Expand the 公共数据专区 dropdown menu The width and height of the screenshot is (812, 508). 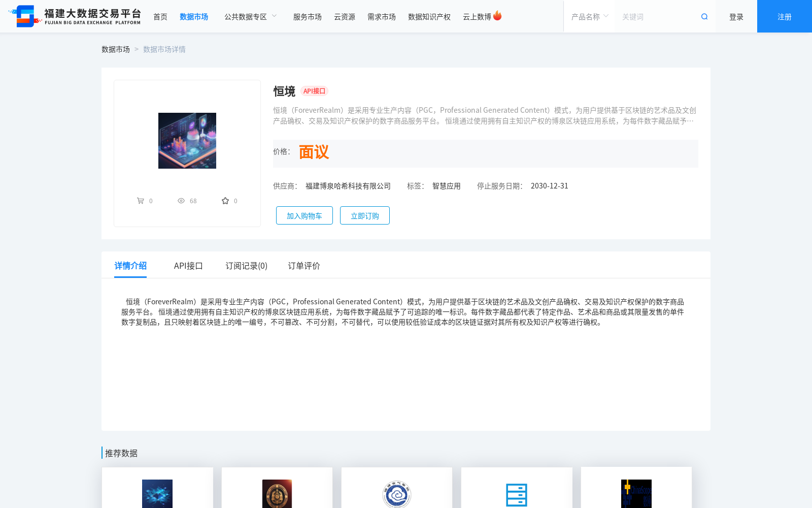click(x=251, y=16)
